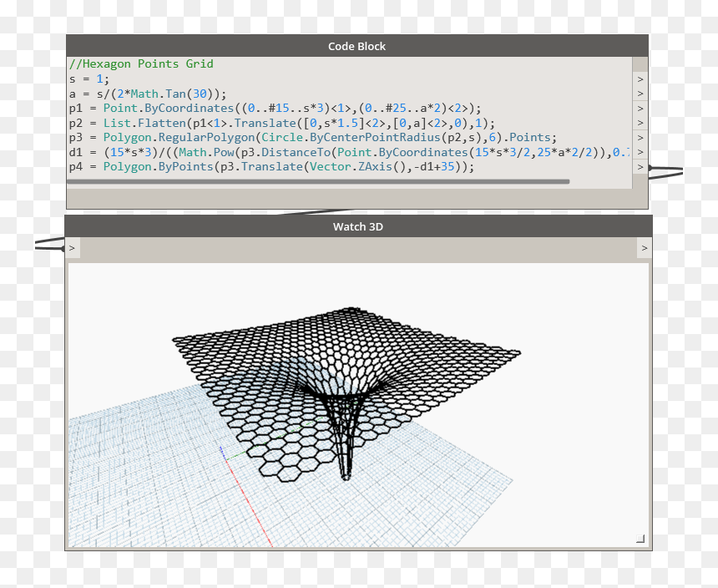Click the p2 line's output port arrow
This screenshot has width=718, height=588.
pos(640,123)
